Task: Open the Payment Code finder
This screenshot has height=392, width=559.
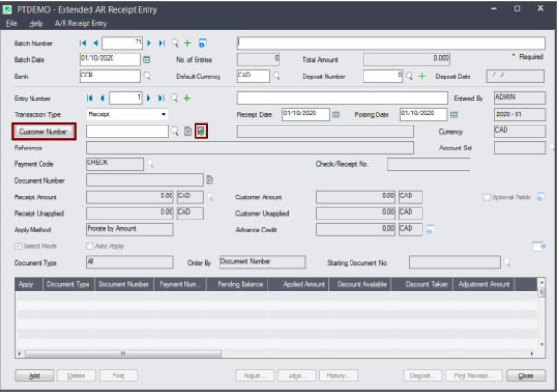Action: tap(150, 163)
